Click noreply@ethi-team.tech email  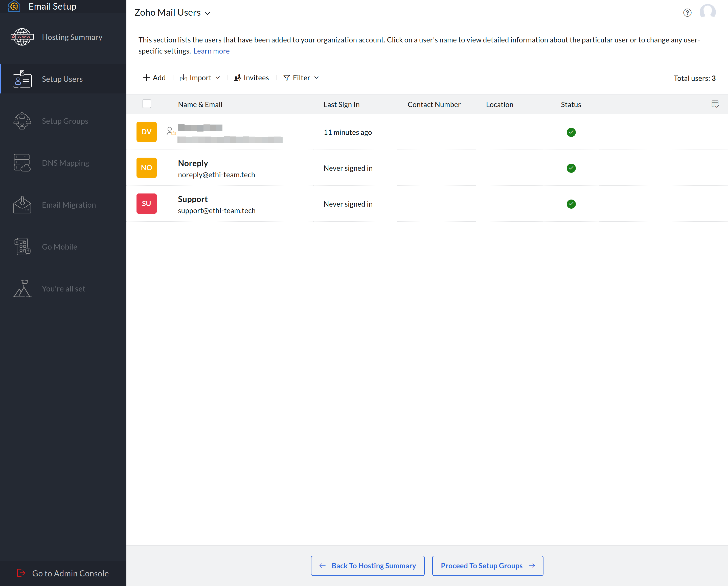tap(217, 175)
